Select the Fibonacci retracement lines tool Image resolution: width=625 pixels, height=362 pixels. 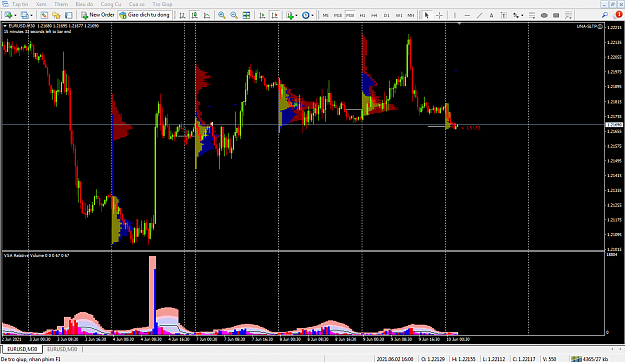coord(532,15)
